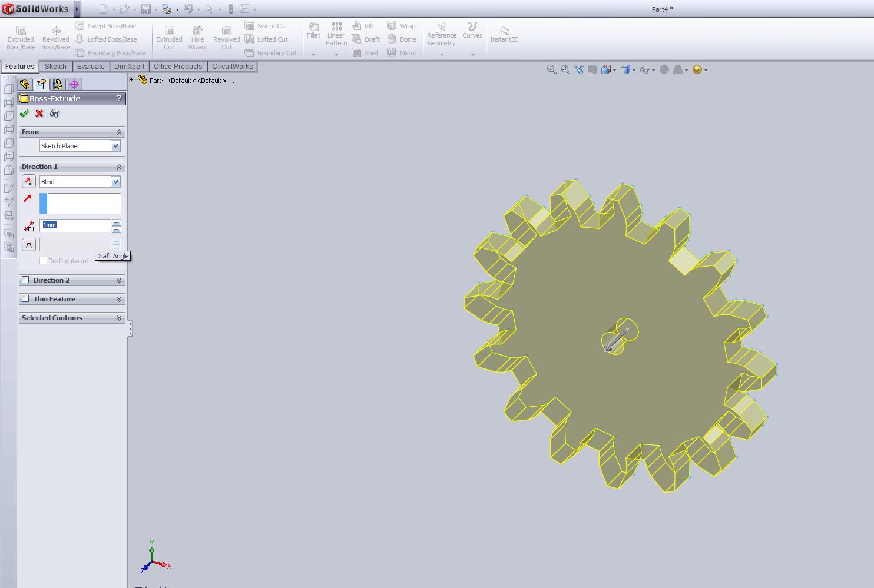
Task: Click the extrude direction arrow handle on gear
Action: click(x=616, y=340)
